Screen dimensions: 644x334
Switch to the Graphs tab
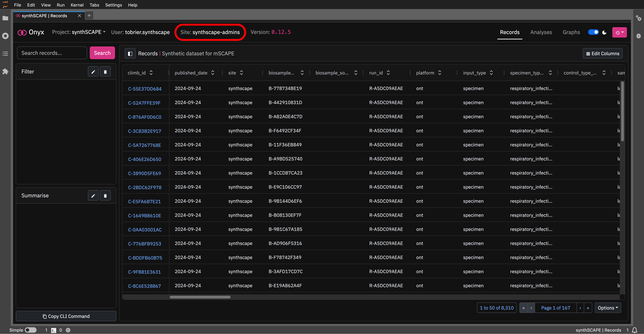[x=571, y=32]
